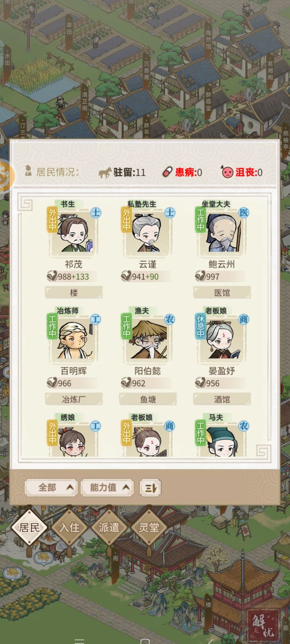Toggle the sort order icon button

[150, 488]
